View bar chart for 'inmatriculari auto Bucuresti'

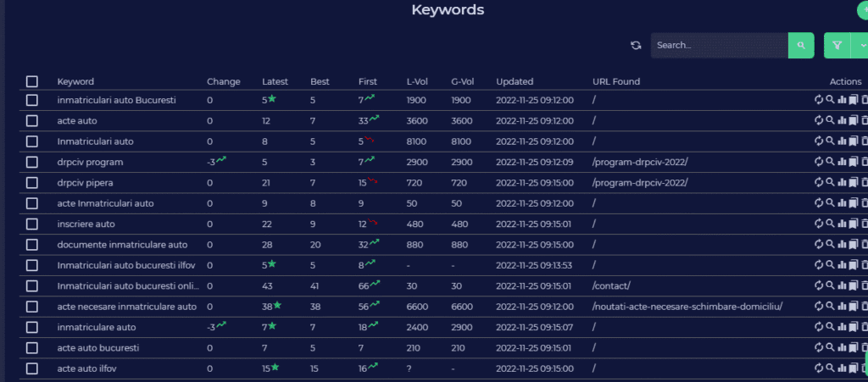point(842,100)
